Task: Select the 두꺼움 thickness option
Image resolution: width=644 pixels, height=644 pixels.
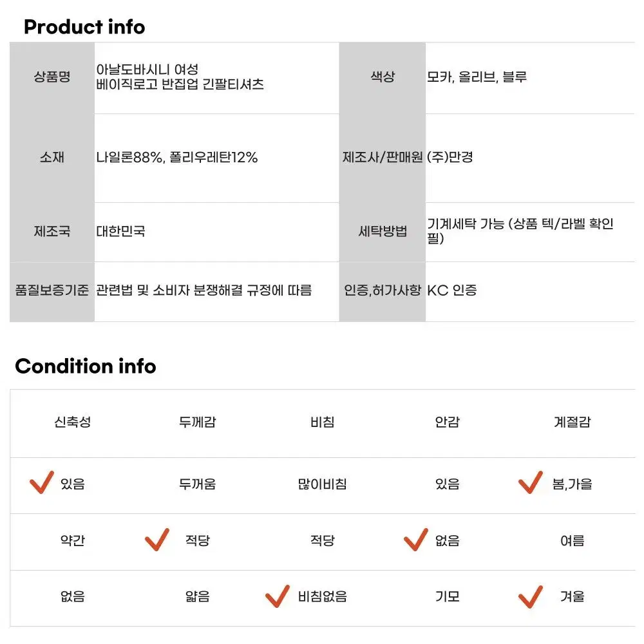Action: (x=198, y=484)
